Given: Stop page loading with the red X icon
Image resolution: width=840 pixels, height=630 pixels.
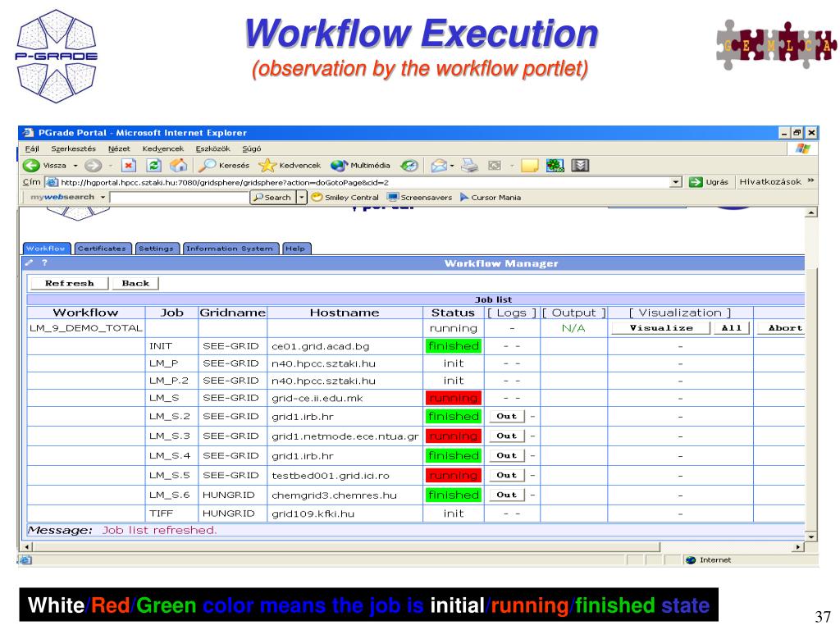Looking at the screenshot, I should point(129,166).
